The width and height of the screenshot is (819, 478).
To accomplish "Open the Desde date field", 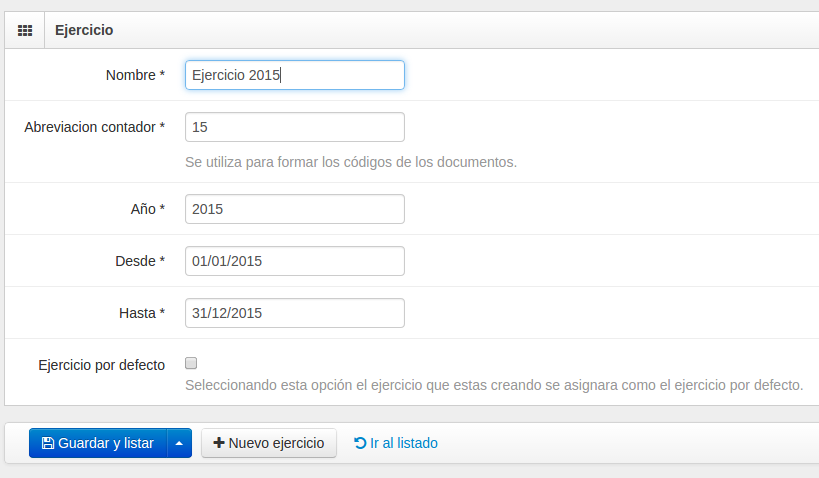I will 295,261.
